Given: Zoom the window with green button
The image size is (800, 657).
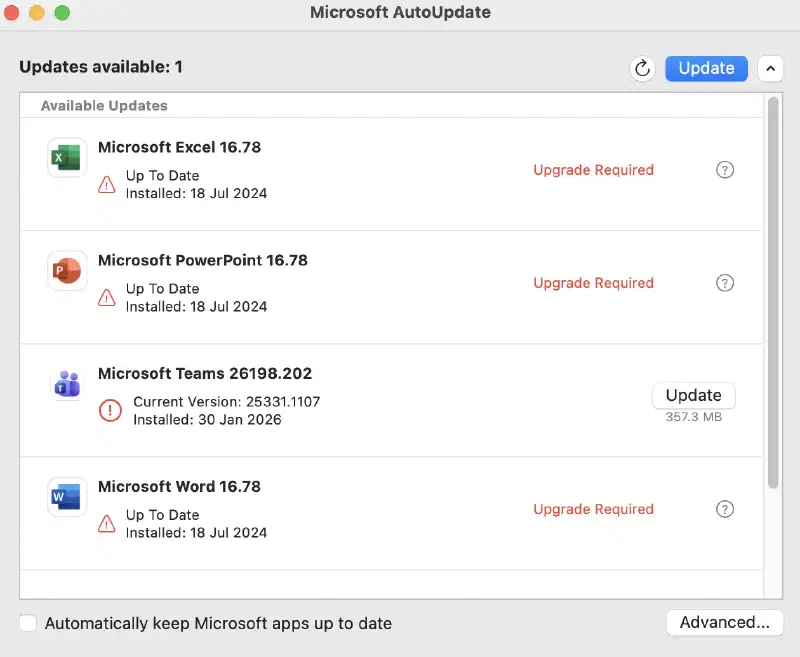Looking at the screenshot, I should coord(62,12).
